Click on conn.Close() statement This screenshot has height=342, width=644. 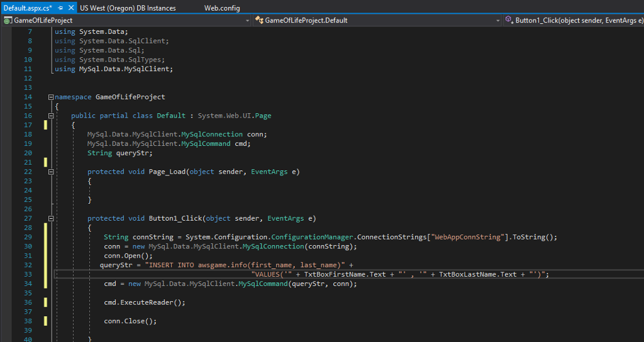pos(130,321)
